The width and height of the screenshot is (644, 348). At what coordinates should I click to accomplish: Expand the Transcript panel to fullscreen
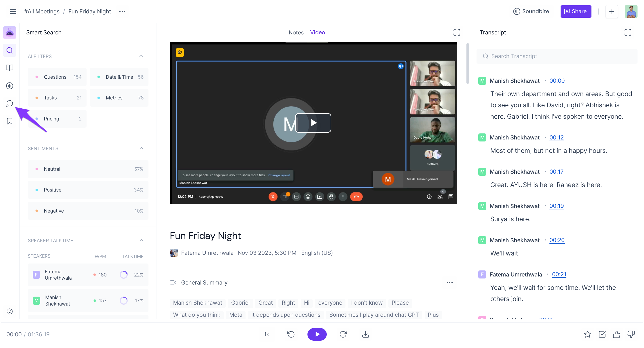(x=627, y=32)
